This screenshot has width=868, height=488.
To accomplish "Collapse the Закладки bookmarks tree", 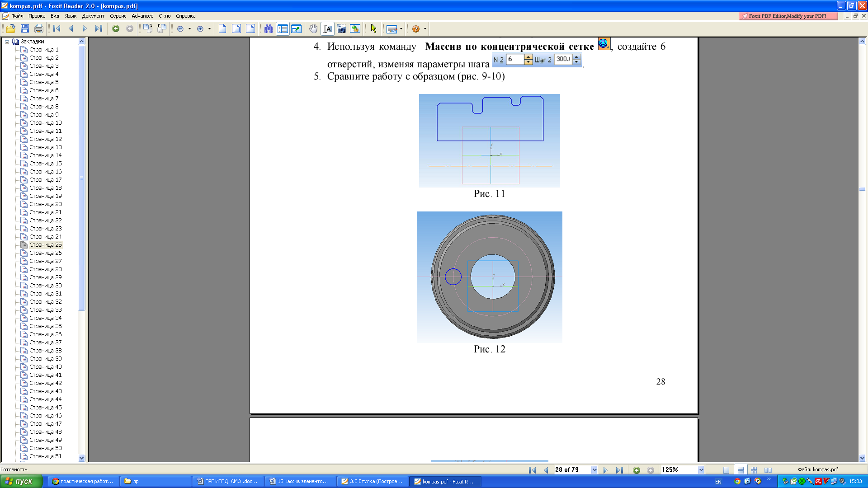I will coord(7,42).
